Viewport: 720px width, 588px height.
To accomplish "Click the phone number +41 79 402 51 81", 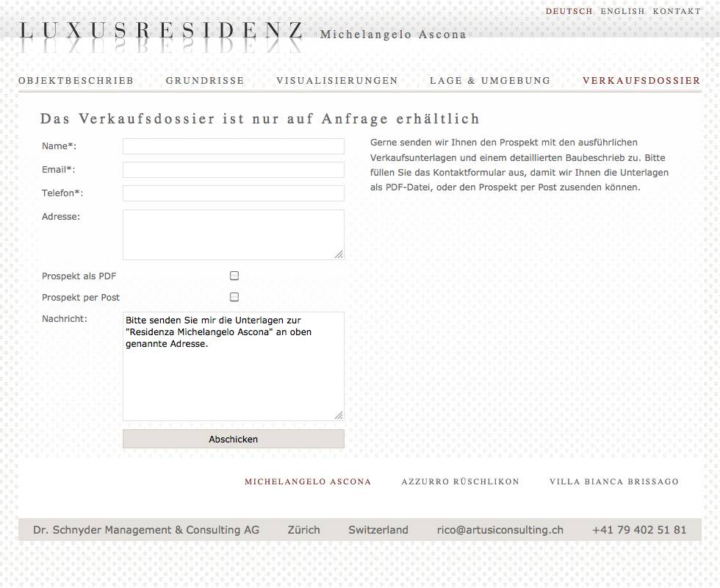I will click(639, 530).
